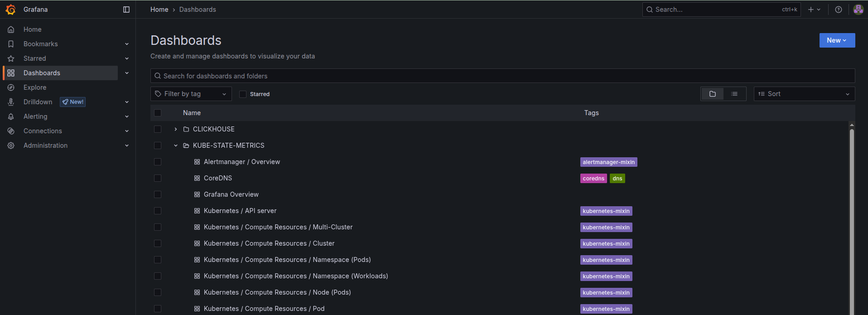Switch to list view icon
This screenshot has height=315, width=868.
[734, 94]
